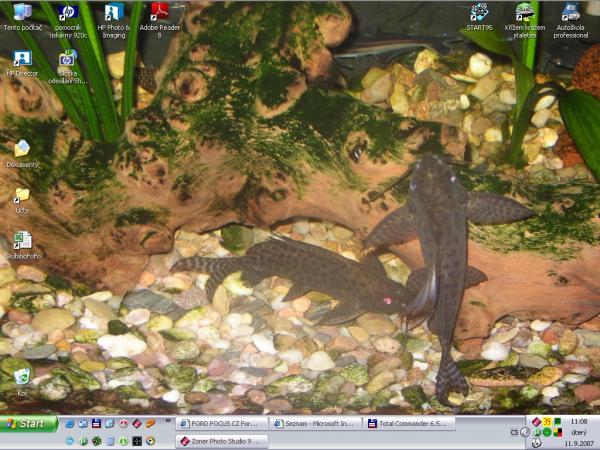Open the Křížem krážem staletími shortcut

click(x=524, y=13)
